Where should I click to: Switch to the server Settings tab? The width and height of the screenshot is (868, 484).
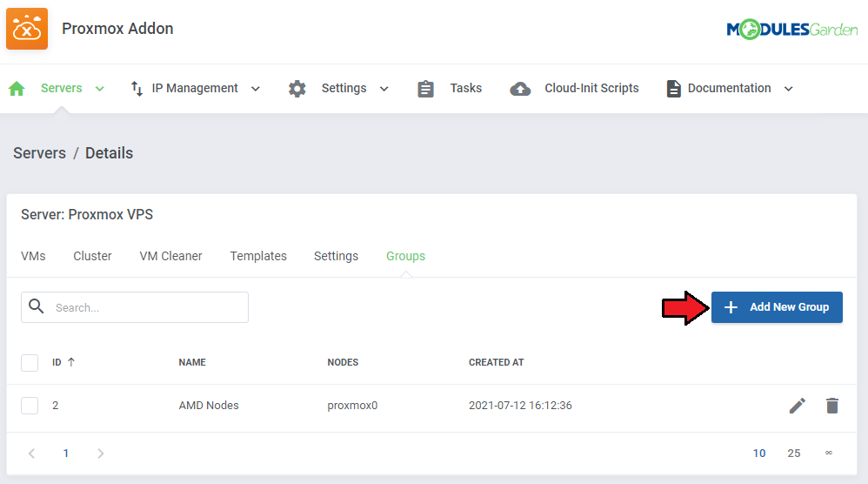coord(336,256)
